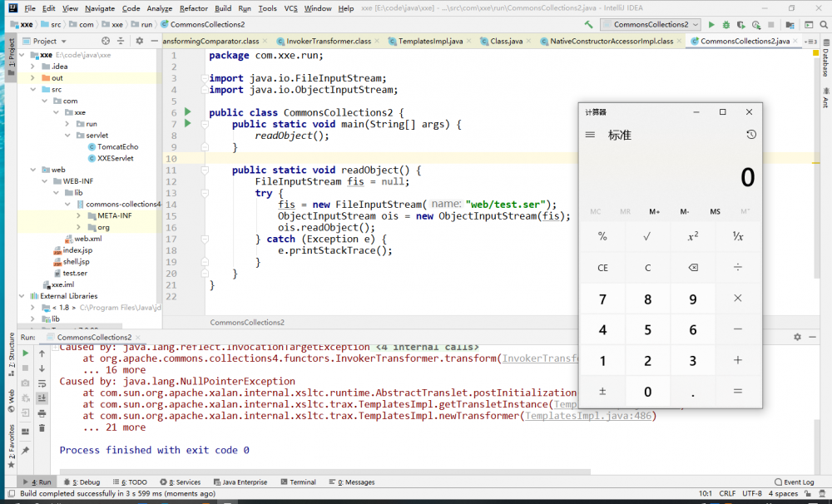Run CommonsCollections2 with the green play icon
This screenshot has width=832, height=504.
point(712,24)
